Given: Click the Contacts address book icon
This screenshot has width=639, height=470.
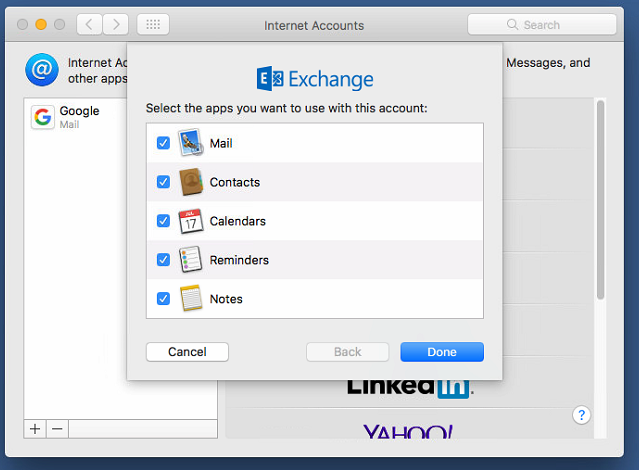Looking at the screenshot, I should pyautogui.click(x=190, y=182).
